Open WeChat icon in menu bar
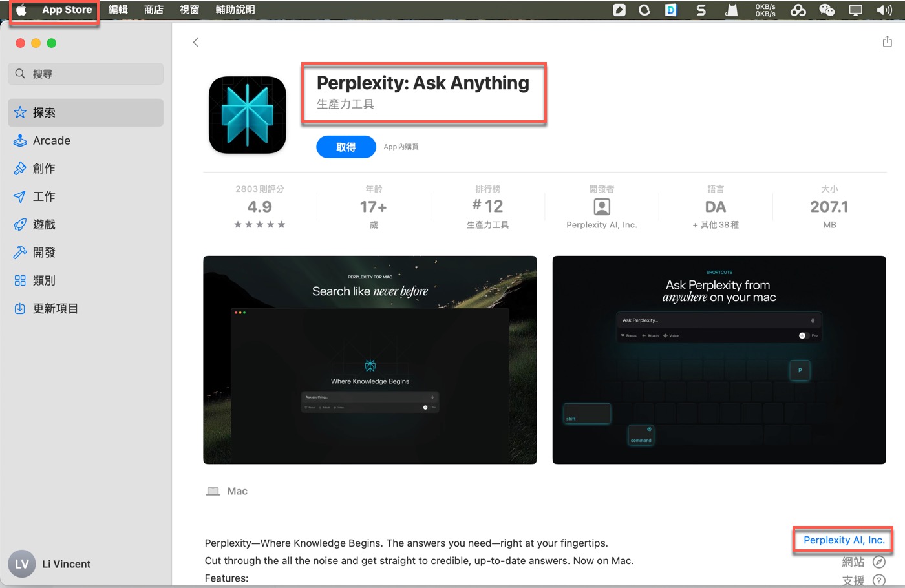This screenshot has width=905, height=588. pyautogui.click(x=827, y=10)
